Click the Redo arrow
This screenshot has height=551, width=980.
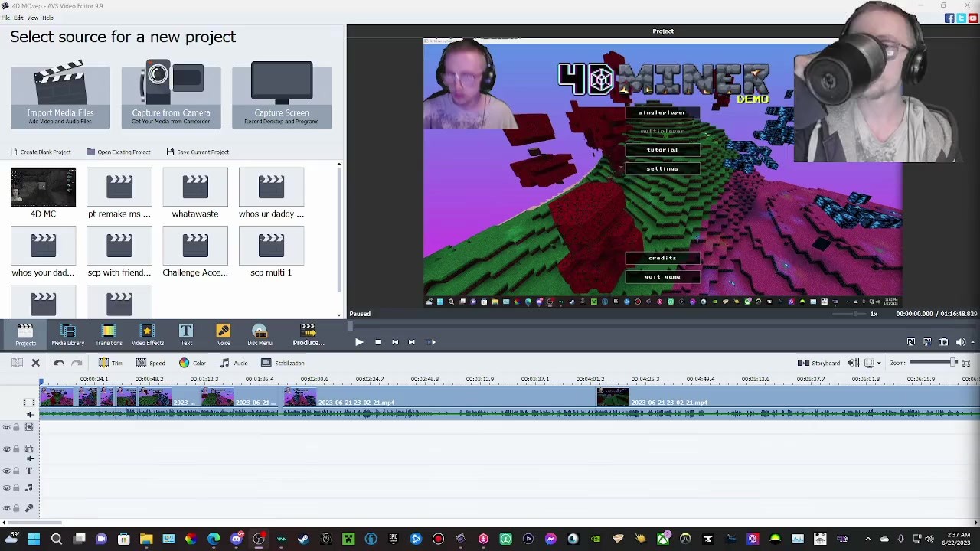[77, 363]
